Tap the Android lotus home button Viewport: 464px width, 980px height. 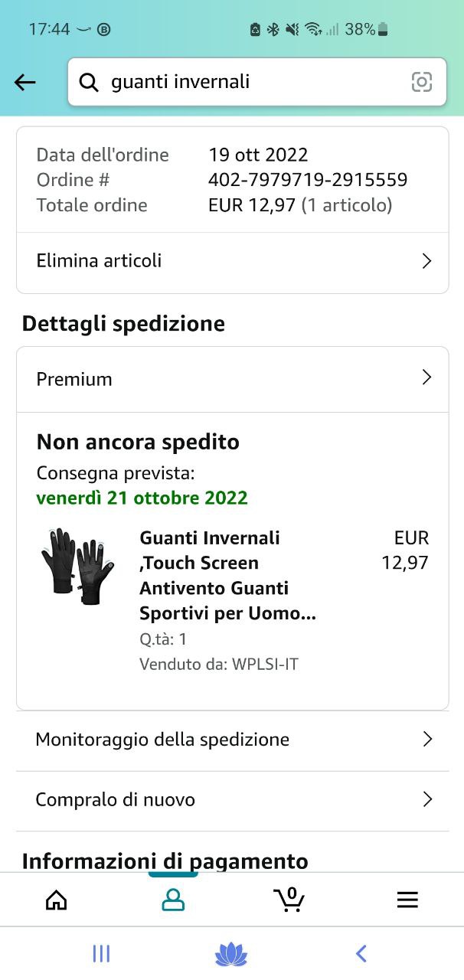click(x=231, y=954)
